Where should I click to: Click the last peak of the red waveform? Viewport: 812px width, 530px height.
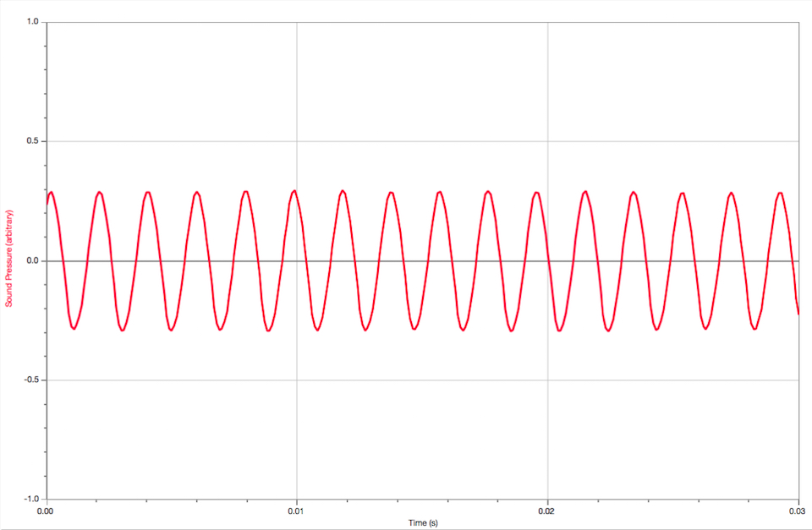[x=780, y=193]
